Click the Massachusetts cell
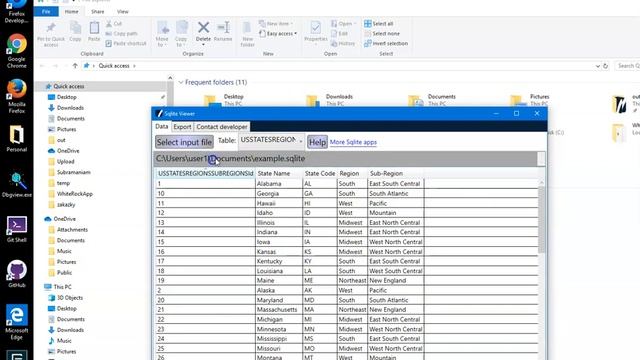This screenshot has height=360, width=640. tap(279, 310)
